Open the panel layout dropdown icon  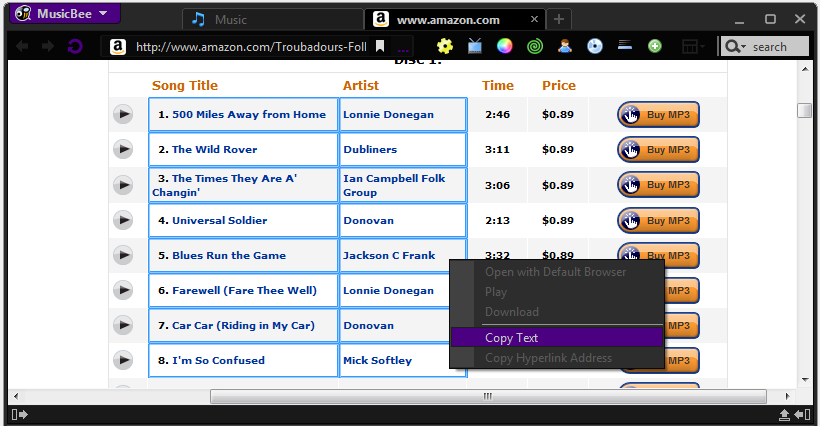tap(693, 47)
